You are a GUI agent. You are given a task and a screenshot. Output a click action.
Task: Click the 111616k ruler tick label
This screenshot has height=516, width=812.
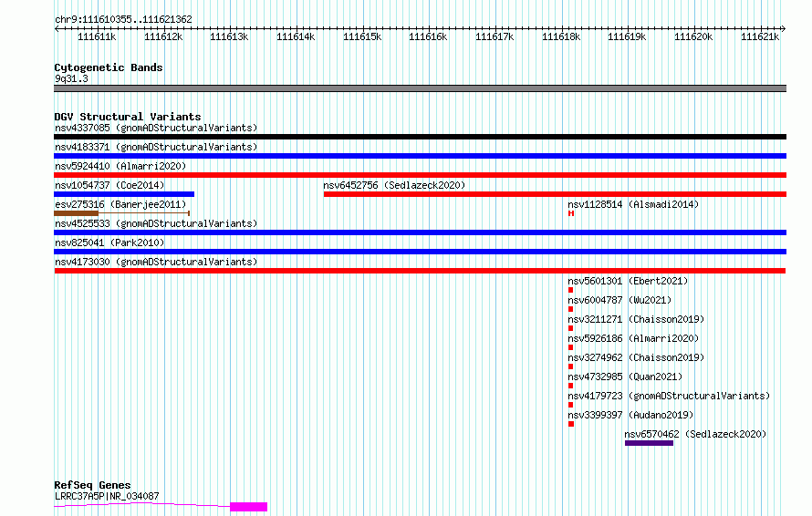(x=428, y=36)
